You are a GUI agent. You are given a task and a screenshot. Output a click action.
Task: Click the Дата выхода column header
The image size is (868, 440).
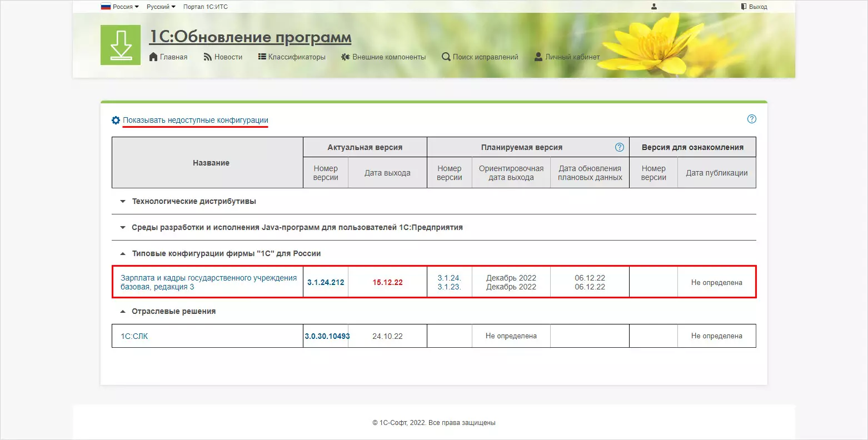388,173
